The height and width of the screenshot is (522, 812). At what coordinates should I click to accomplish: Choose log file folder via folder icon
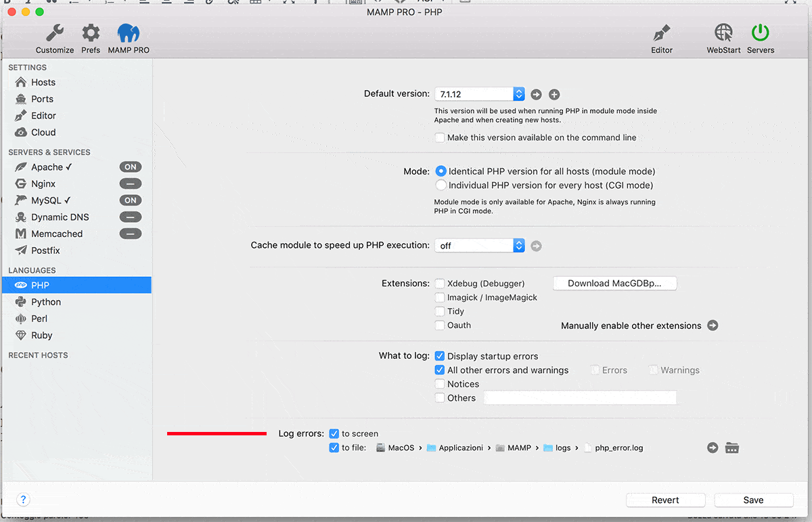(731, 448)
